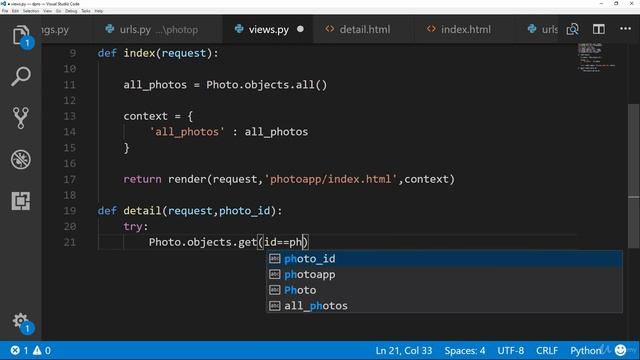
Task: Open the Debug menu
Action: pos(71,11)
